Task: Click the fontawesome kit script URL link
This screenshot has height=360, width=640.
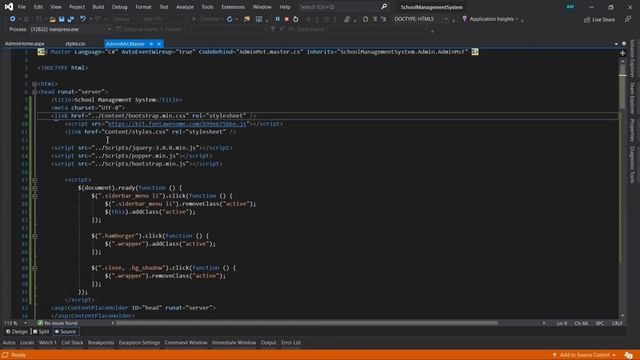Action: [177, 124]
